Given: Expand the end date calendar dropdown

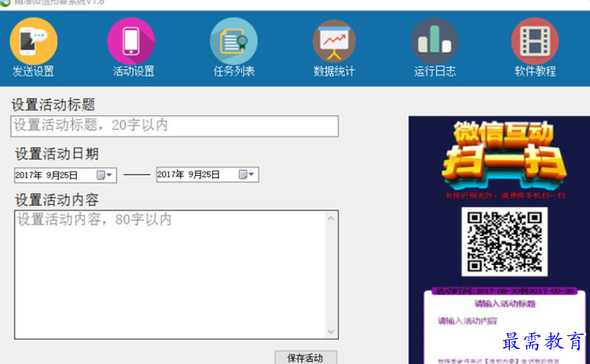Looking at the screenshot, I should [247, 174].
